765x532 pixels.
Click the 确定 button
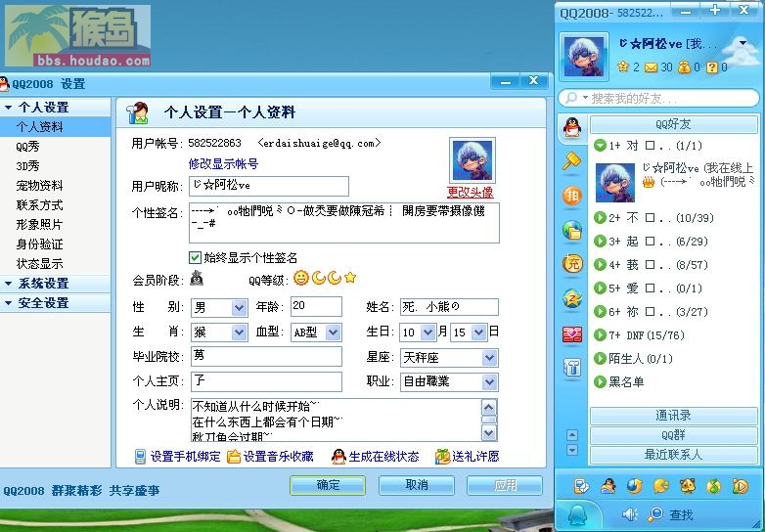pyautogui.click(x=328, y=485)
